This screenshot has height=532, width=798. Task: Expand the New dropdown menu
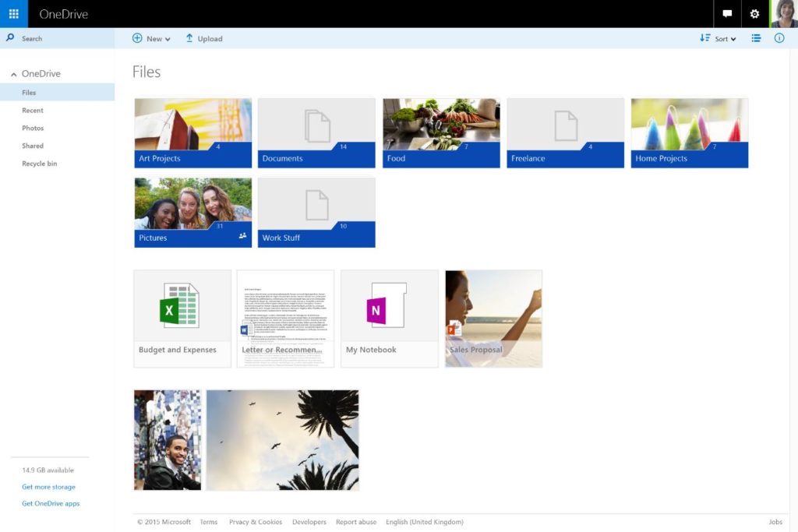pyautogui.click(x=152, y=38)
